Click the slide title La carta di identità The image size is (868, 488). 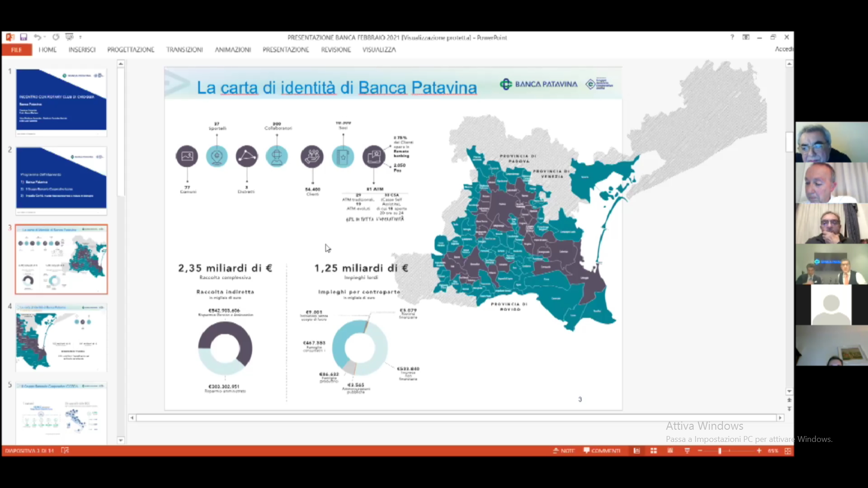coord(337,88)
